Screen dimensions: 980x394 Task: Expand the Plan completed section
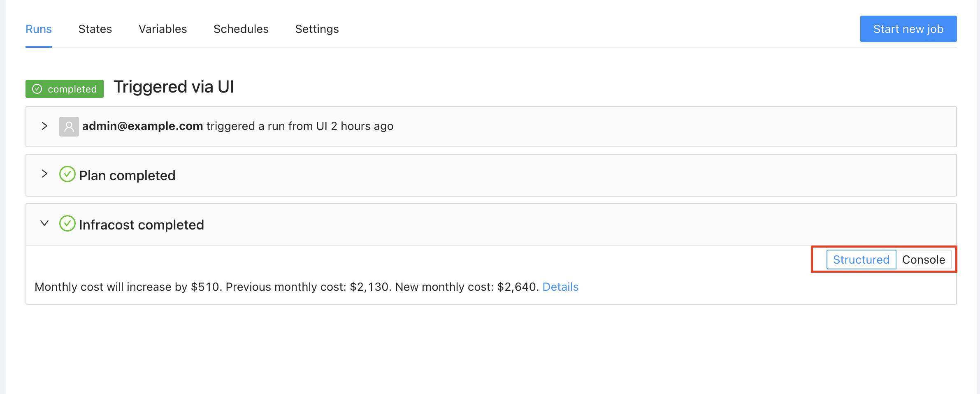44,174
